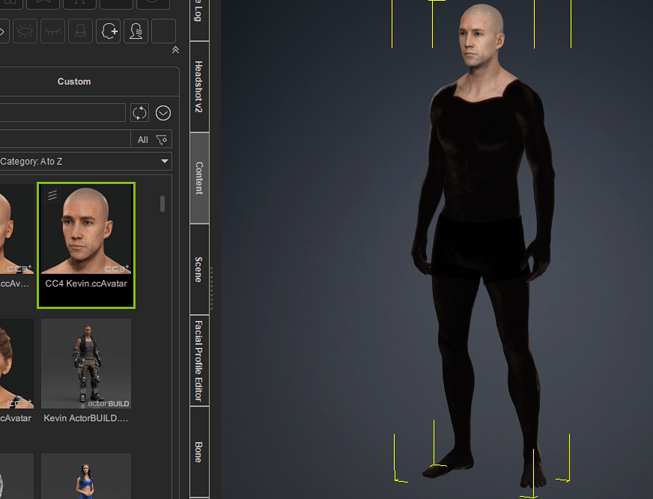This screenshot has height=499, width=653.
Task: Click the add head icon
Action: coord(108,31)
